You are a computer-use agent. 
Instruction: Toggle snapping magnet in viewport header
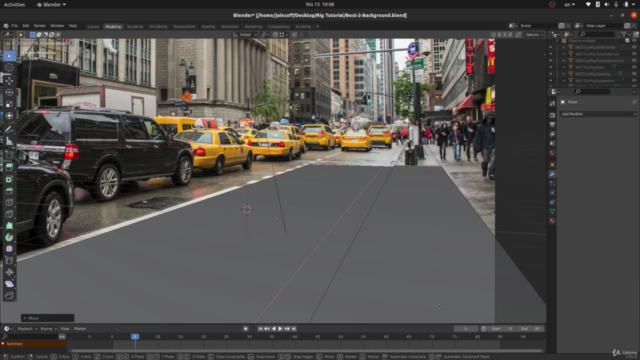pyautogui.click(x=275, y=35)
